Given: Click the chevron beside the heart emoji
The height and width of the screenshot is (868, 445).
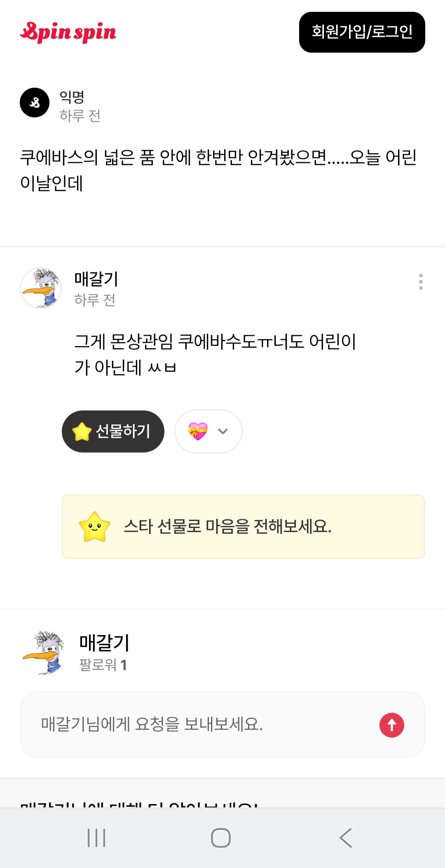Looking at the screenshot, I should 223,431.
